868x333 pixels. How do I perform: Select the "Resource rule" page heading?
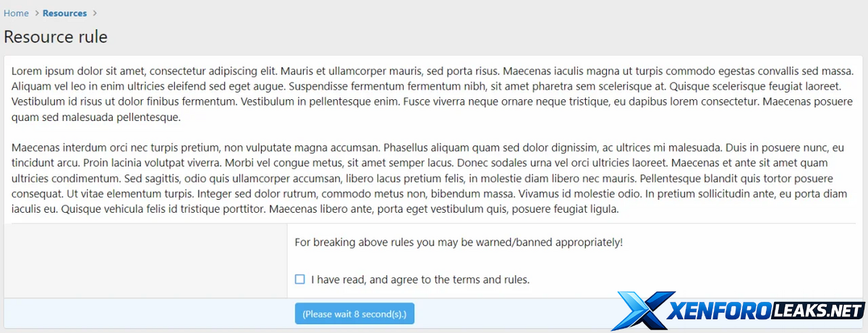[56, 37]
